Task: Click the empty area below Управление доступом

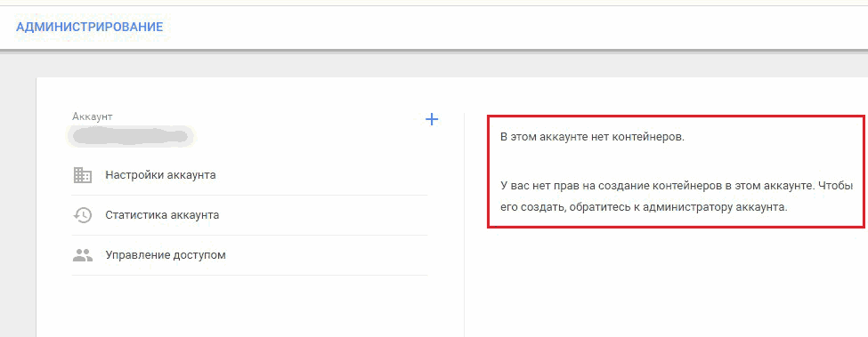Action: coord(249,307)
